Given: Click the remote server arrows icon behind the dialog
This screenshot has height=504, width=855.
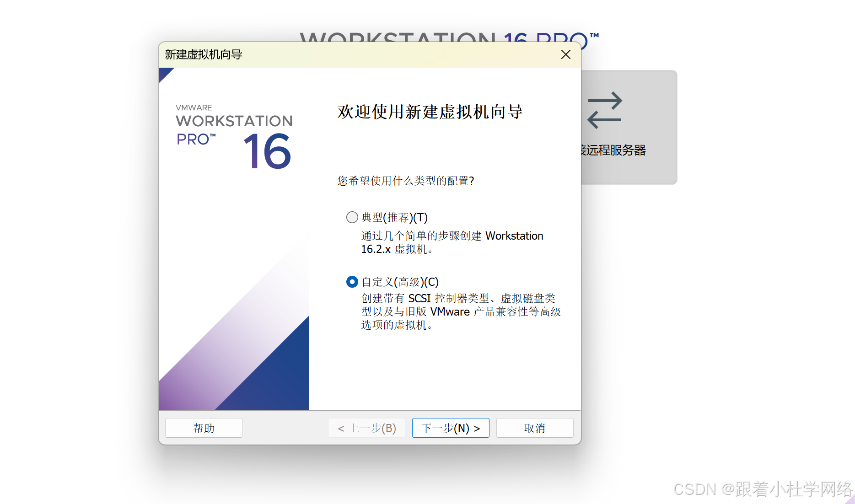Looking at the screenshot, I should pyautogui.click(x=605, y=110).
